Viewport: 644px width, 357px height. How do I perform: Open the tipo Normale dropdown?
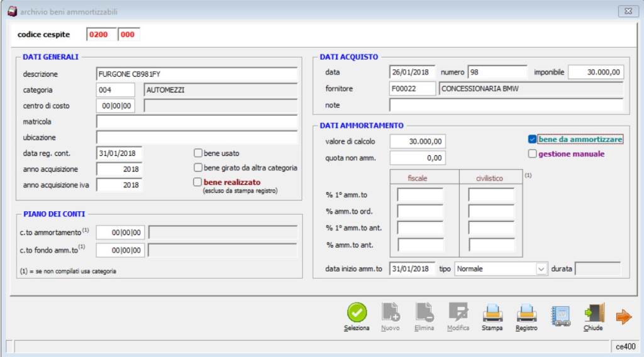[541, 269]
